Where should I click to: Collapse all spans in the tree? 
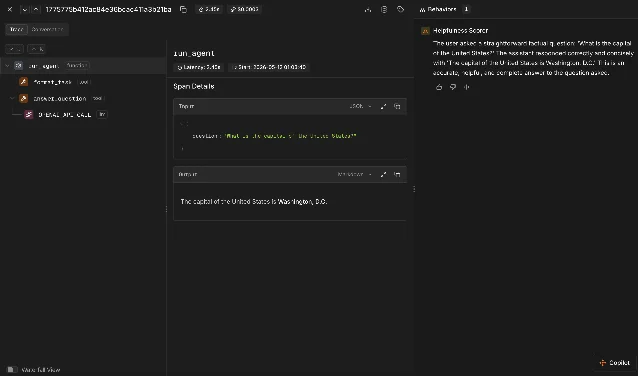click(36, 49)
